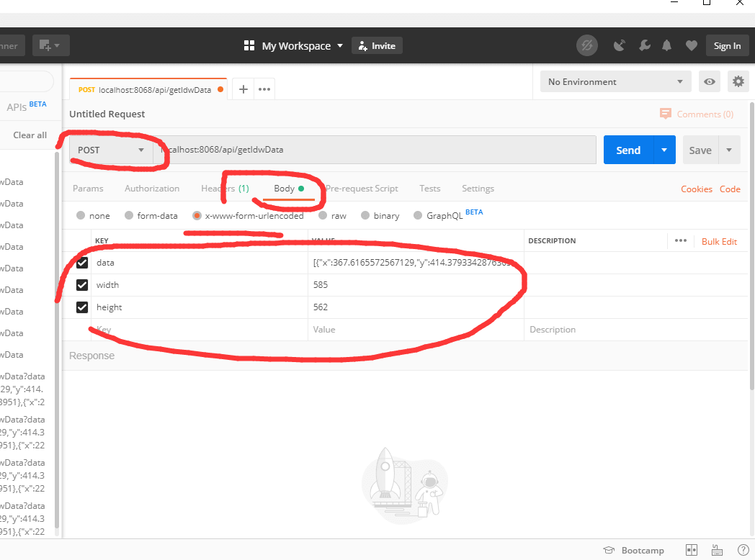The image size is (755, 560).
Task: Click the environment quick look eye icon
Action: point(710,82)
